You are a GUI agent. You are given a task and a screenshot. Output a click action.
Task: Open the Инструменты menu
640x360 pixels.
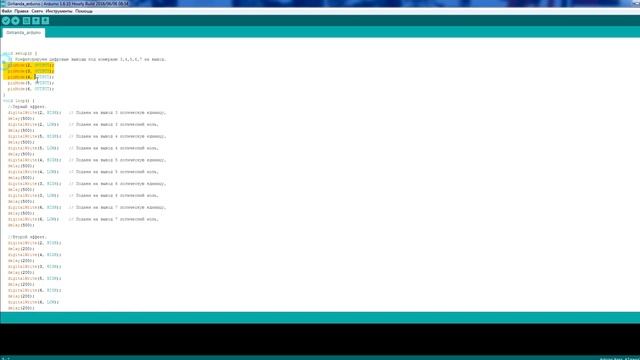coord(59,11)
